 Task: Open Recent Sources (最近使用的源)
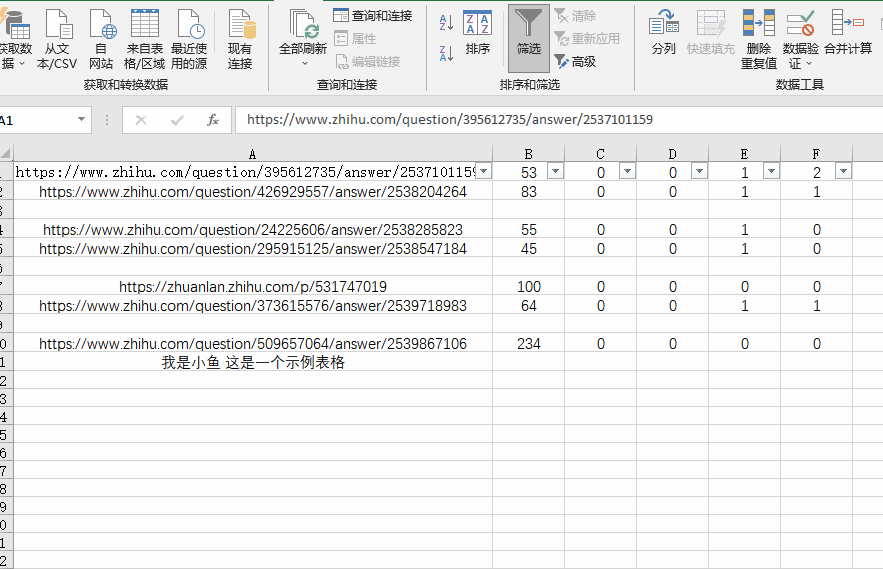[189, 39]
